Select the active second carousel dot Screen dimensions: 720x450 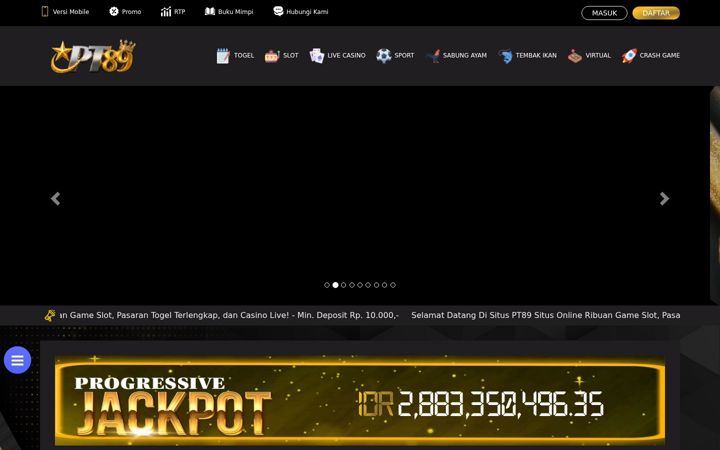pos(335,285)
